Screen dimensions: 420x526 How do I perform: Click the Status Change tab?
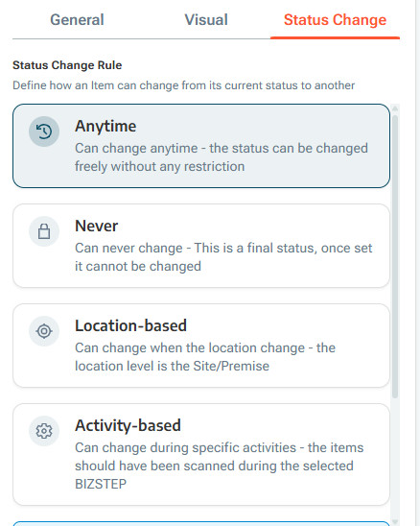335,20
